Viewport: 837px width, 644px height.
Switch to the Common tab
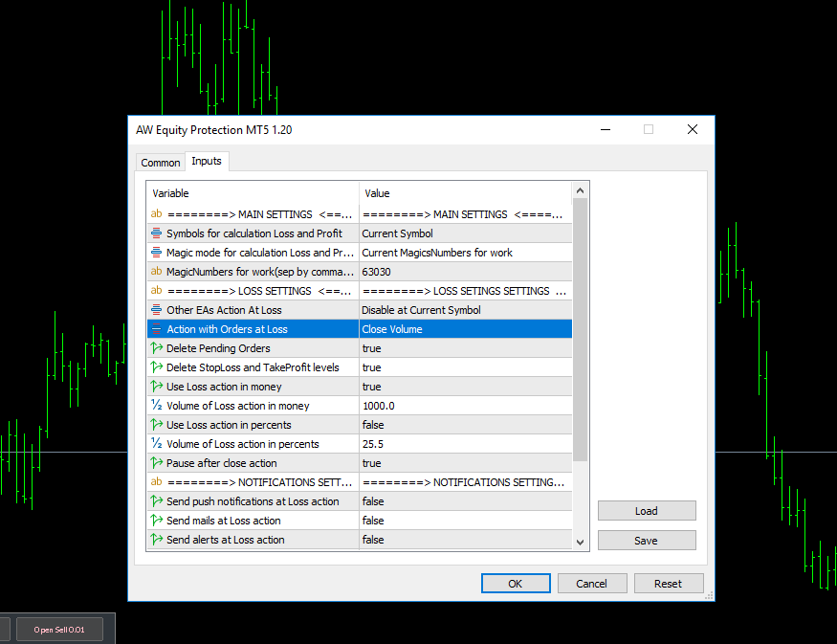[160, 163]
